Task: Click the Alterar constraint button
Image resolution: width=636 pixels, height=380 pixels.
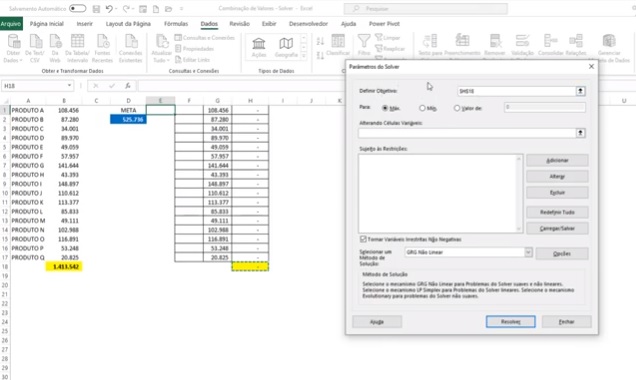Action: point(557,176)
